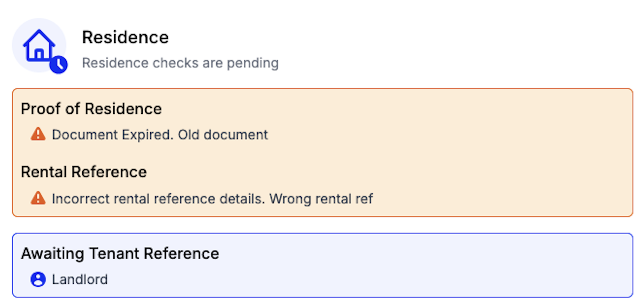Open the Residence checks tab
This screenshot has width=644, height=308.
click(126, 37)
